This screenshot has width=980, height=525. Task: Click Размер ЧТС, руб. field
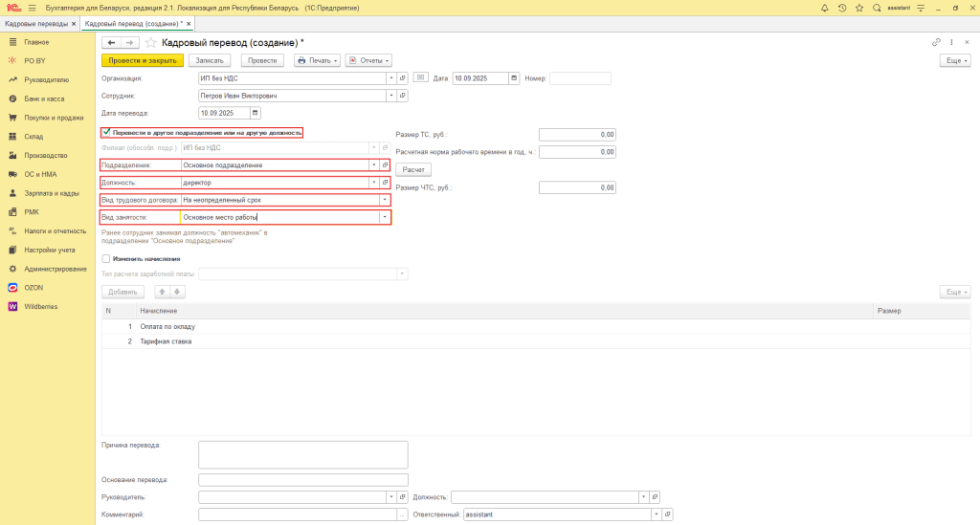pos(577,187)
